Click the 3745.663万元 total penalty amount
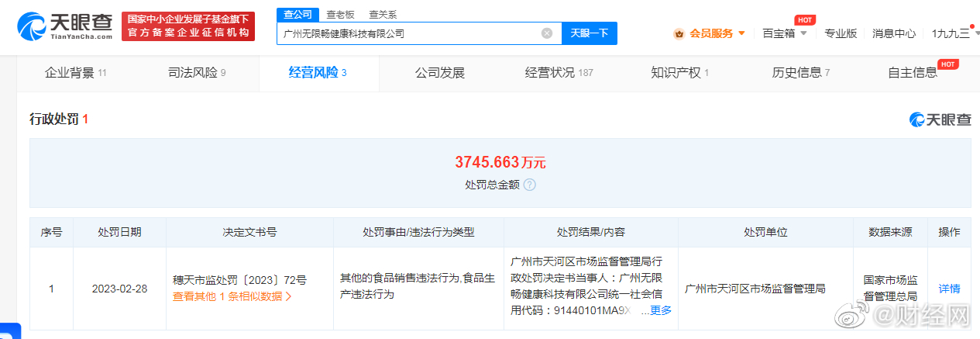Image resolution: width=980 pixels, height=339 pixels. point(500,162)
